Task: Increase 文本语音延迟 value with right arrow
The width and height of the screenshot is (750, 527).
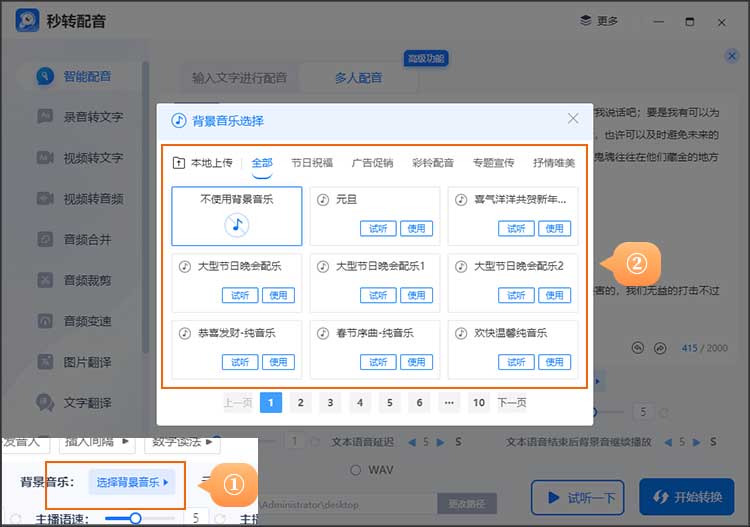Action: [x=441, y=442]
